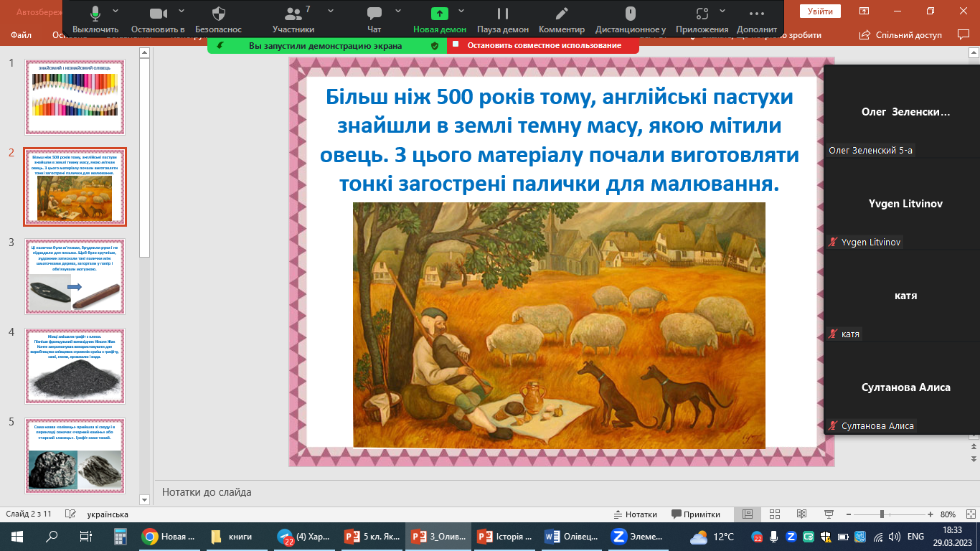Select Султанова Алиса participant video tile

(x=902, y=387)
